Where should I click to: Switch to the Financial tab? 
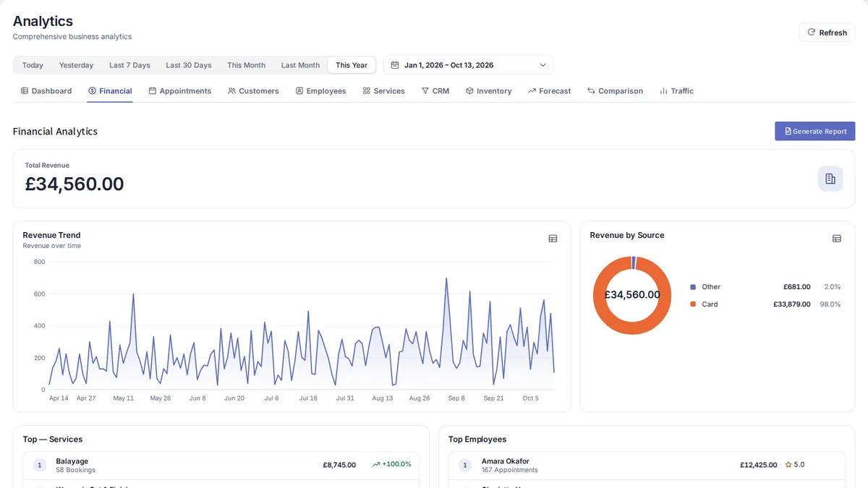[110, 91]
